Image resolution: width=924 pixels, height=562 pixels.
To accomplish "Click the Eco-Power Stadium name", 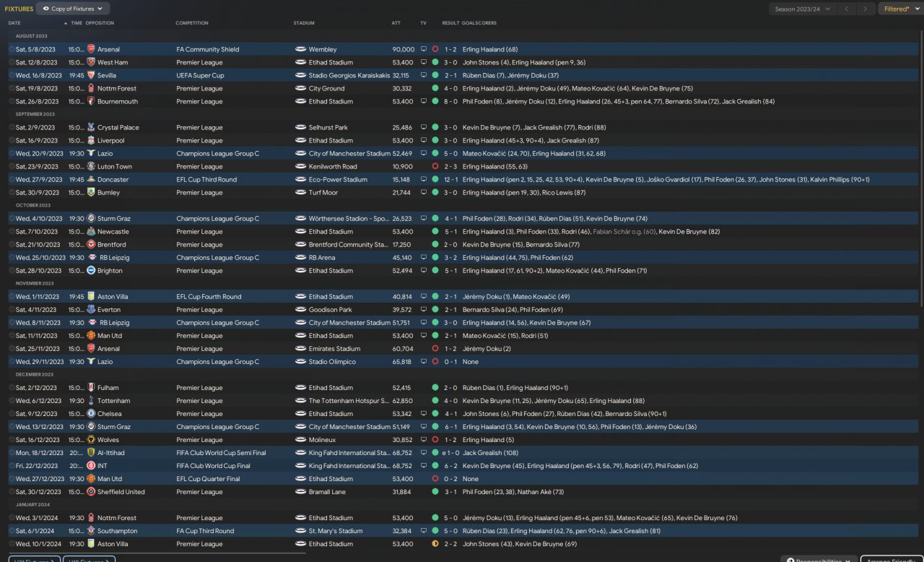I will 338,179.
